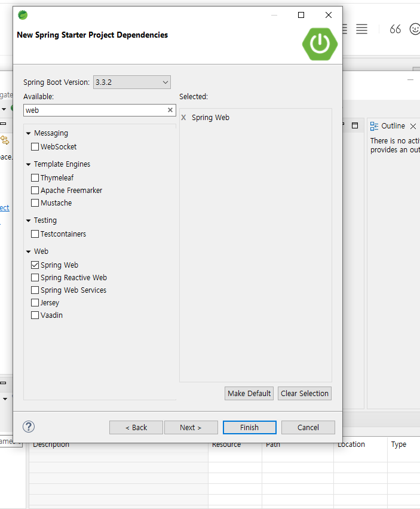
Task: Cancel the Spring Starter dialog
Action: pos(308,428)
